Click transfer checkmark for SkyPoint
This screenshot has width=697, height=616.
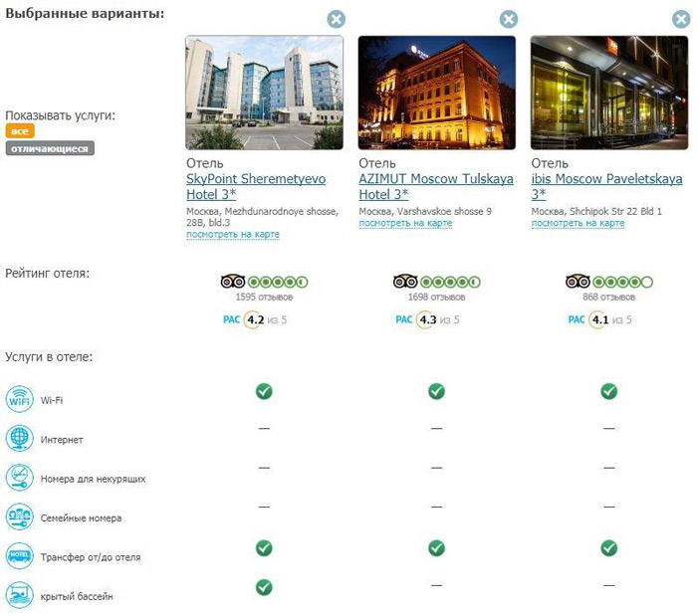click(x=264, y=548)
